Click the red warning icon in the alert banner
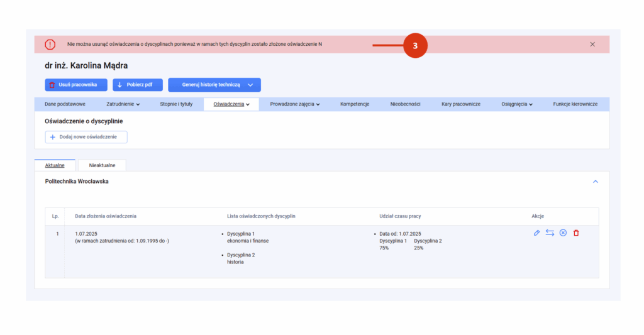644x335 pixels. pos(50,45)
